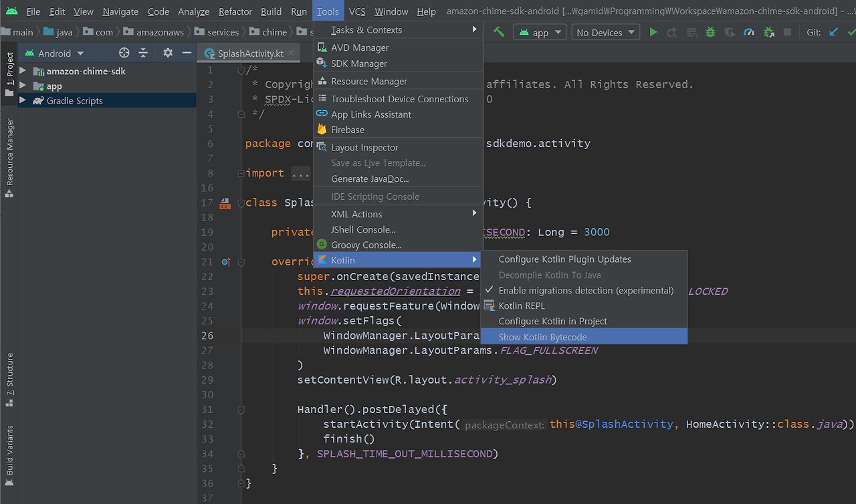Run the app configuration
This screenshot has height=504, width=856.
(x=653, y=31)
